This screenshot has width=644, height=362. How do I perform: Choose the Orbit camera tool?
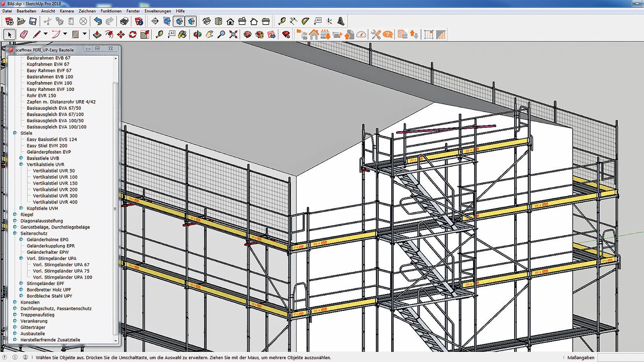coord(197,35)
